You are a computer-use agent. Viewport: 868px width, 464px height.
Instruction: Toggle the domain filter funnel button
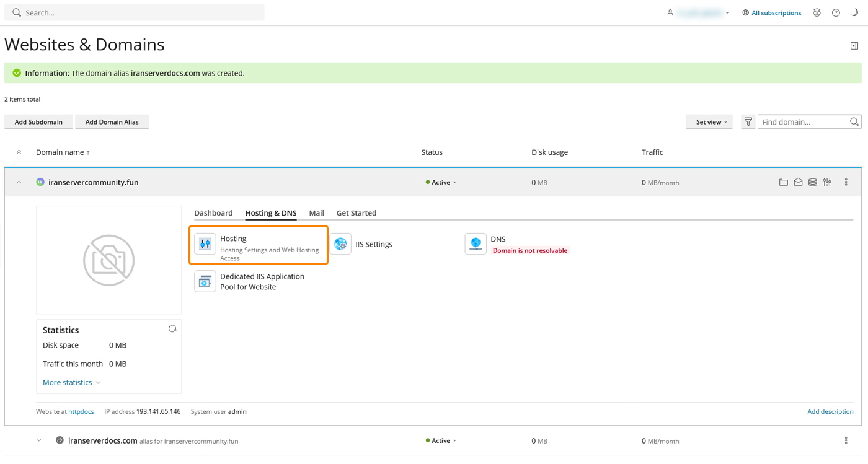pos(748,122)
